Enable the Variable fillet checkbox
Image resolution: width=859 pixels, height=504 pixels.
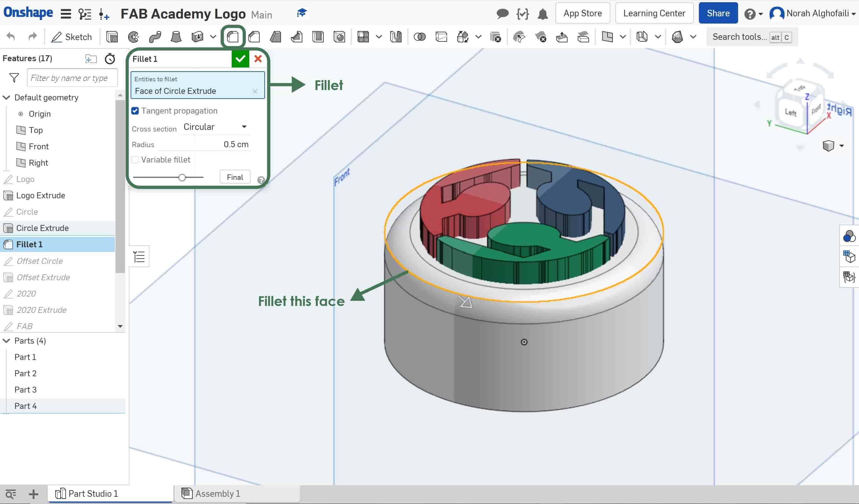coord(135,159)
